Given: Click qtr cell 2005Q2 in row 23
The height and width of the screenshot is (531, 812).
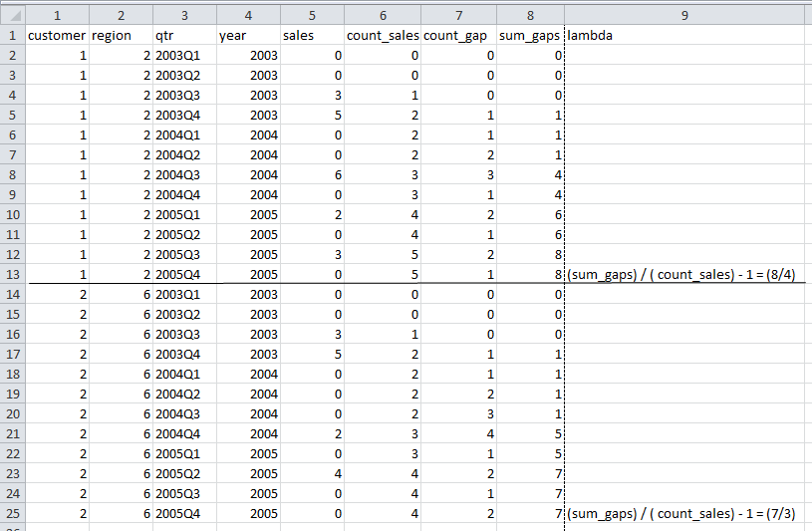Looking at the screenshot, I should [x=185, y=474].
